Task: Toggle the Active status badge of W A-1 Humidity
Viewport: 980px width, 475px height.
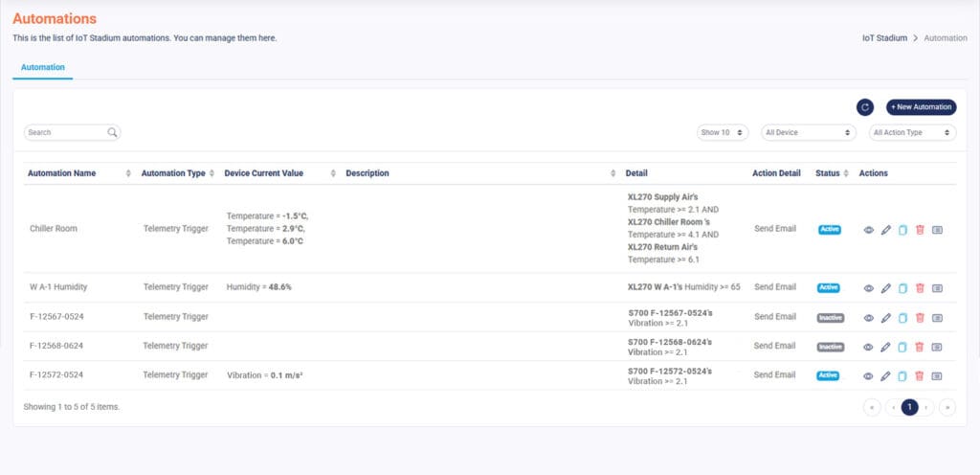Action: tap(829, 287)
